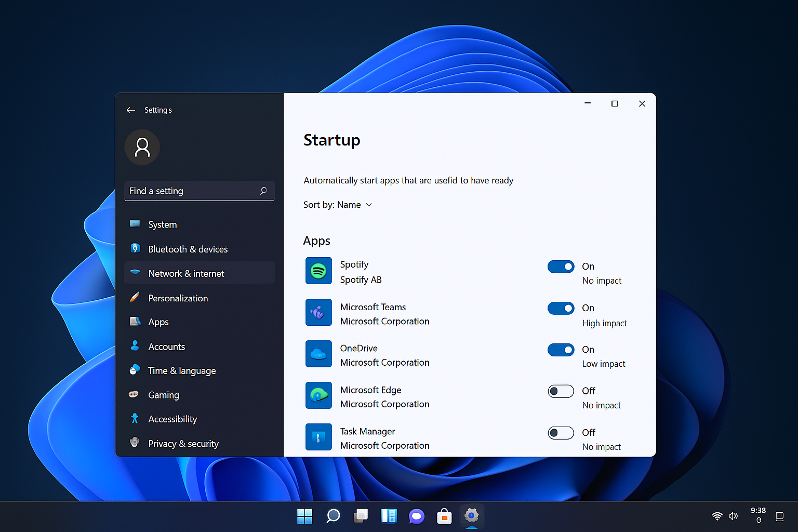Turn off Microsoft Teams startup toggle
Viewport: 798px width, 532px height.
tap(561, 308)
